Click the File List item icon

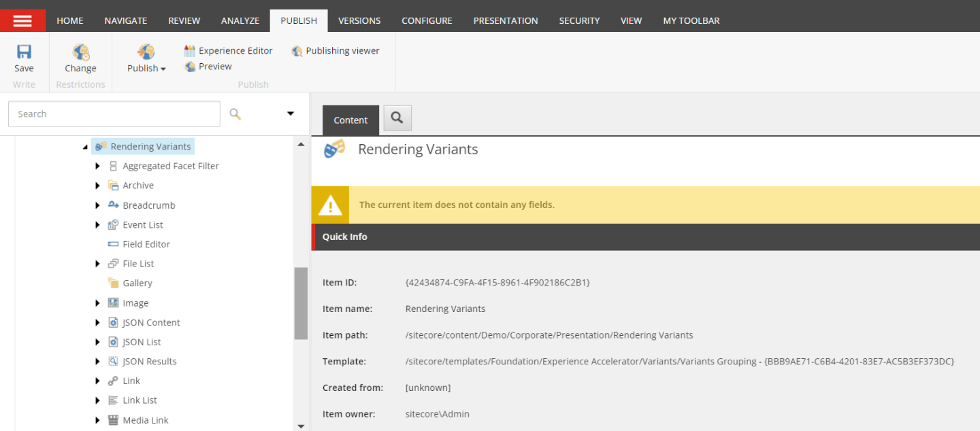113,264
